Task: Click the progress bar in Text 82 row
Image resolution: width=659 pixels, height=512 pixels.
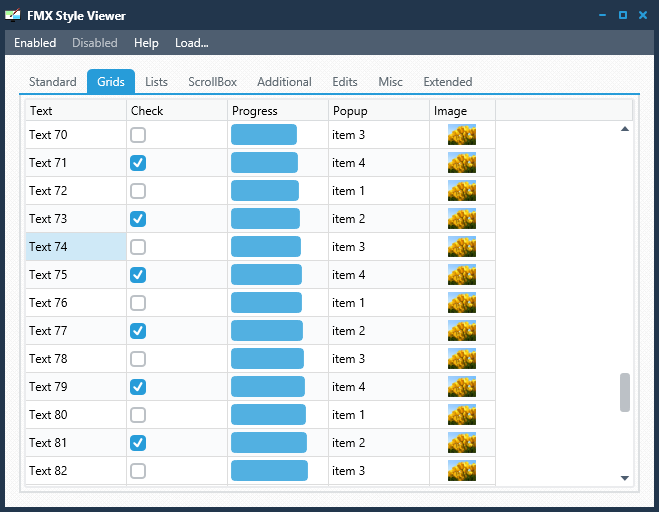Action: click(269, 470)
